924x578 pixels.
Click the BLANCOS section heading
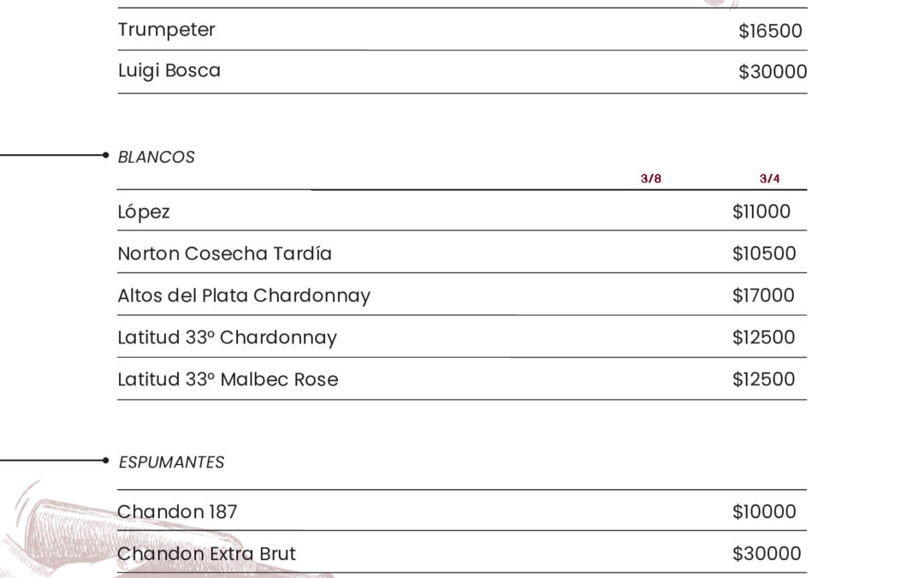pos(156,158)
